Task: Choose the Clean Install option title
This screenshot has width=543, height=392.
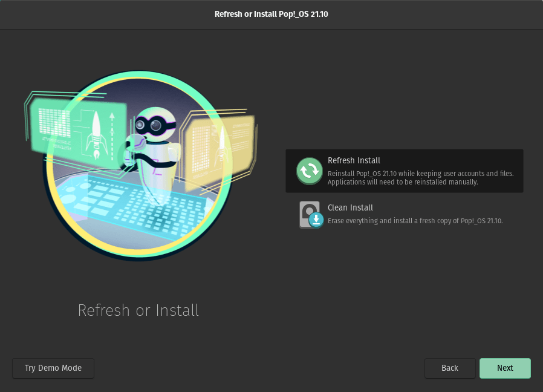Action: pyautogui.click(x=350, y=207)
